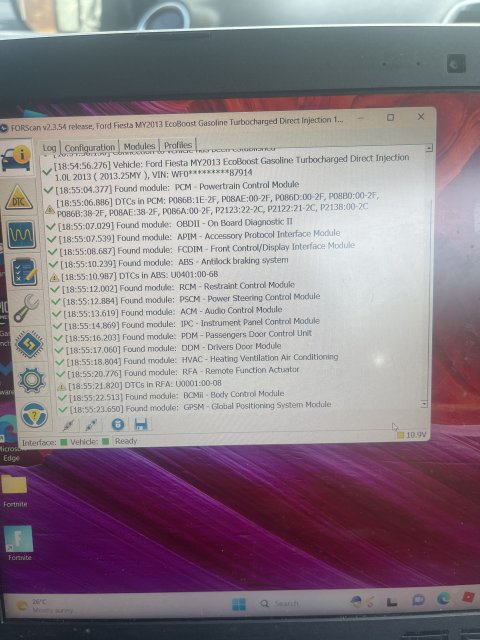The height and width of the screenshot is (640, 480).
Task: Launch Edge browser from the taskbar
Action: pyautogui.click(x=444, y=599)
